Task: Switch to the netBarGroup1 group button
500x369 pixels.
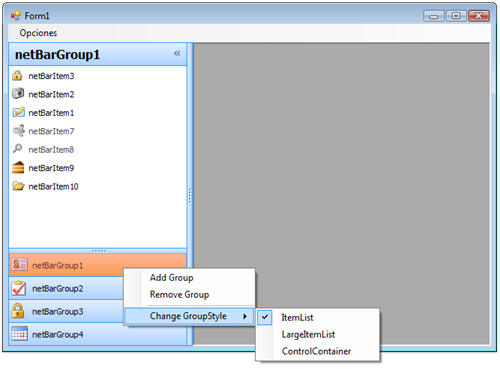Action: pyautogui.click(x=98, y=265)
